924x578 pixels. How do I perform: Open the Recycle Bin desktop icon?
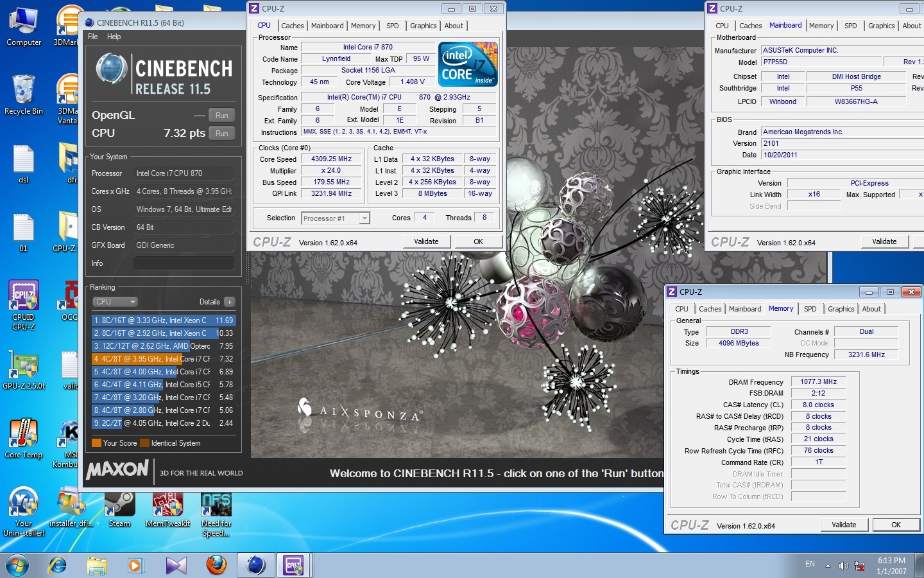(x=24, y=95)
